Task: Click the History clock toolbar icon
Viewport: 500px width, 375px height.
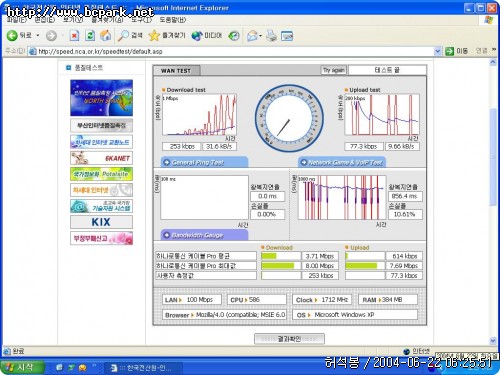Action: coord(234,36)
